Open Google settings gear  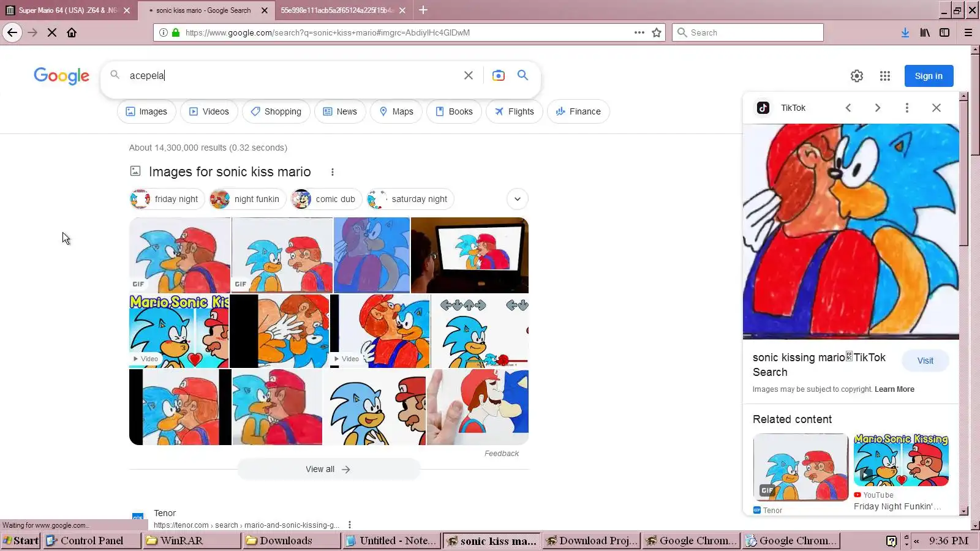(857, 76)
